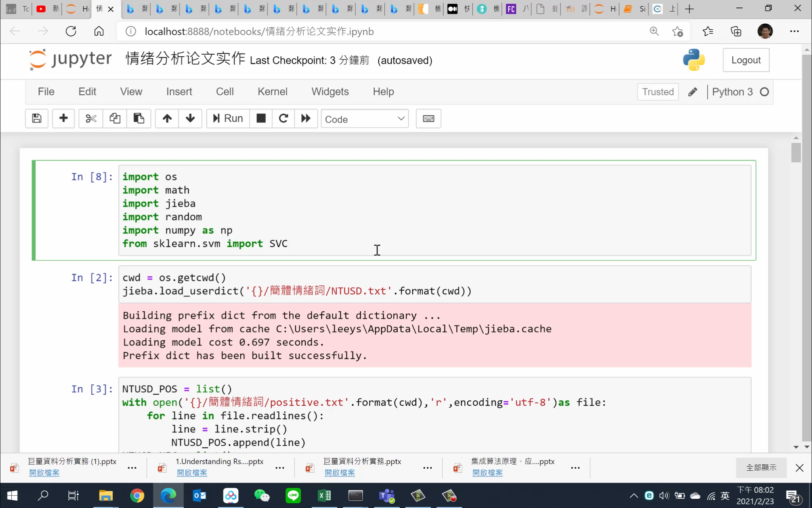
Task: Open Edge settings and more menu
Action: click(x=794, y=31)
